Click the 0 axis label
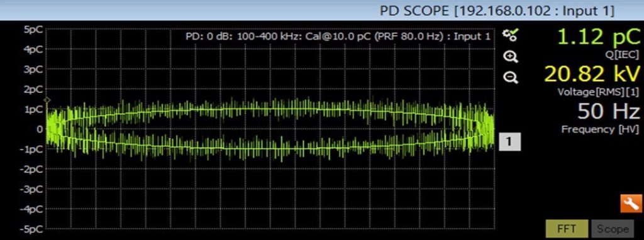 [40, 129]
